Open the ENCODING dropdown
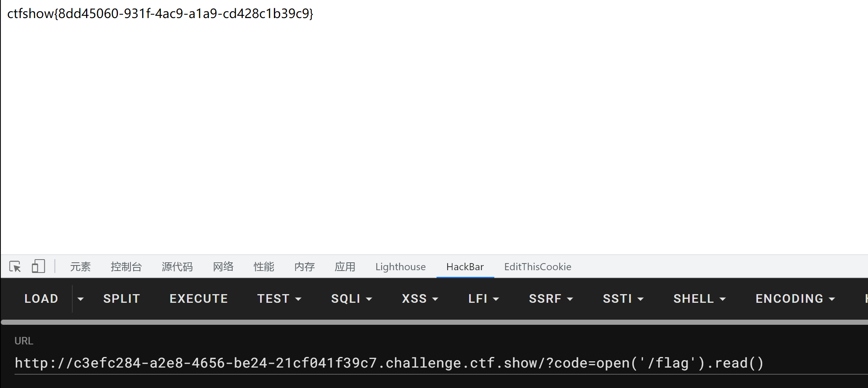This screenshot has height=388, width=868. [x=795, y=299]
